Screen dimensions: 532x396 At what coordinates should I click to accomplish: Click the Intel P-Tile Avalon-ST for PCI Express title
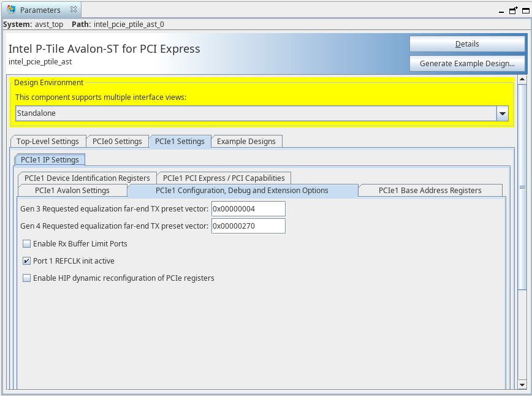(x=104, y=49)
